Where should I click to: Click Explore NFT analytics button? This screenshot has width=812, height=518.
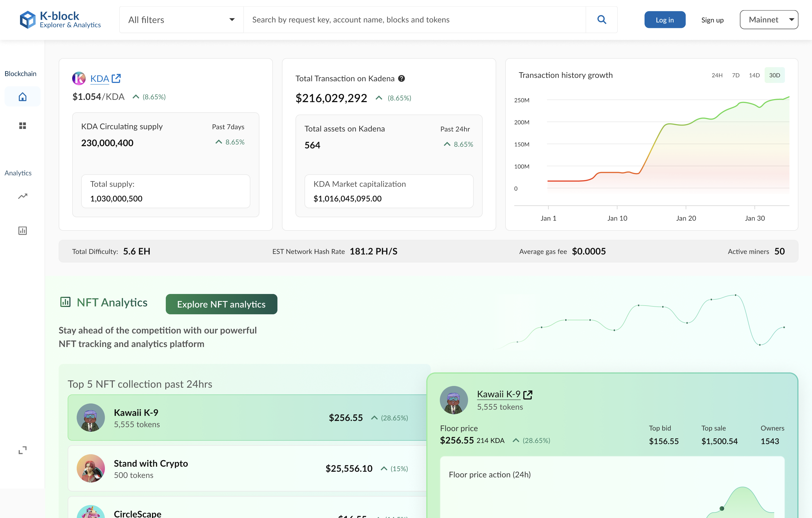coord(221,304)
